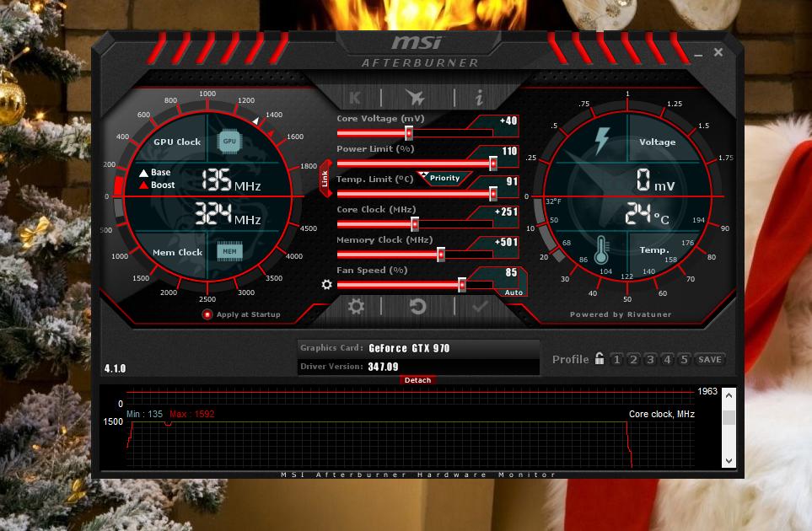
Task: Click the GeForce GTX 970 graphics card name
Action: (409, 348)
